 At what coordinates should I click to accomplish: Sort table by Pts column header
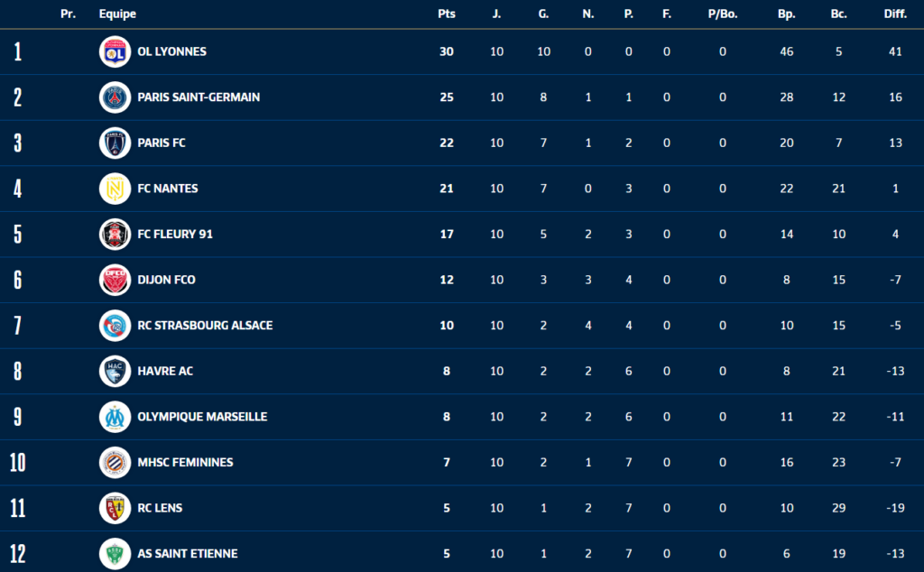pyautogui.click(x=446, y=14)
